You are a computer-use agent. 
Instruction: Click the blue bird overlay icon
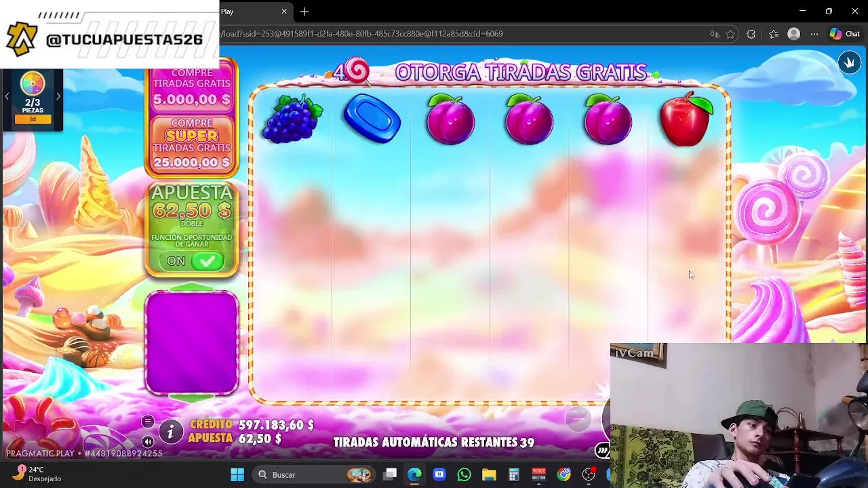[x=849, y=62]
